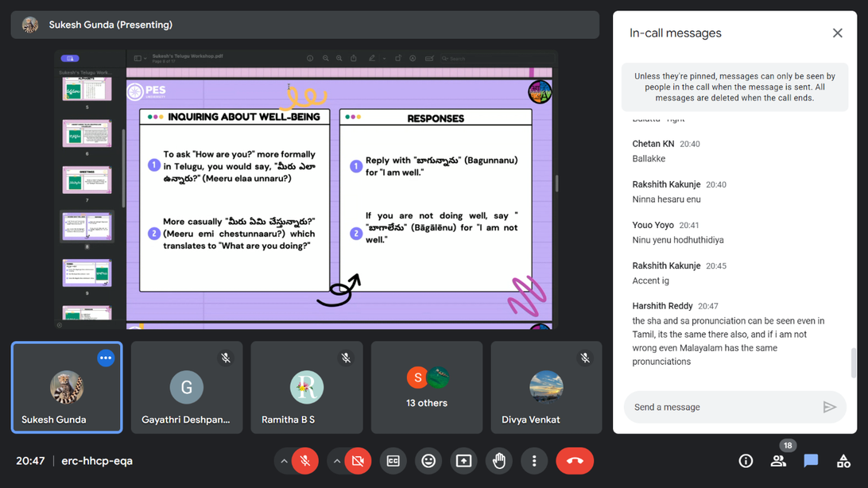Close the In-call messages panel
This screenshot has width=868, height=488.
837,33
